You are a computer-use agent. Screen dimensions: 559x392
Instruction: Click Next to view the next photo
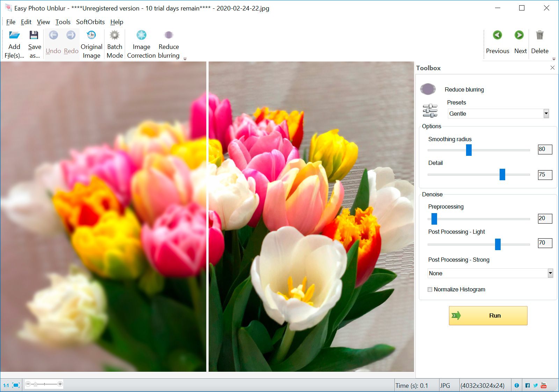pos(520,42)
